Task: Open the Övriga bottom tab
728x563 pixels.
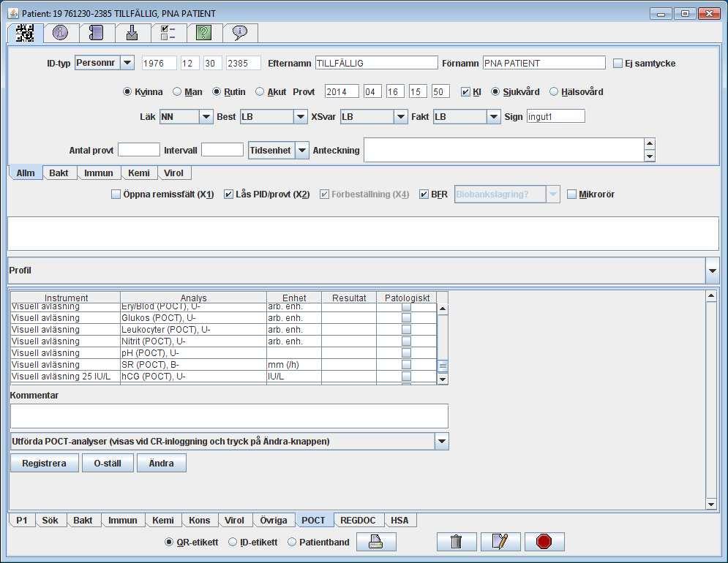Action: 274,521
